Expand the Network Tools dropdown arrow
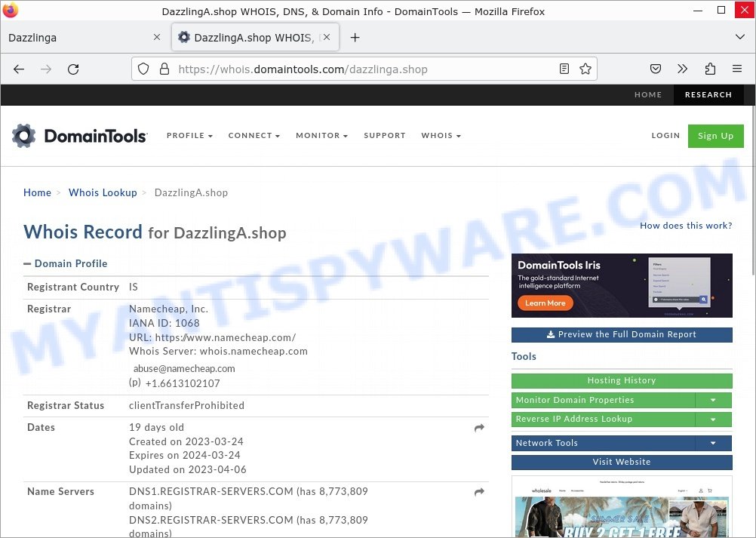The height and width of the screenshot is (538, 756). pyautogui.click(x=714, y=443)
